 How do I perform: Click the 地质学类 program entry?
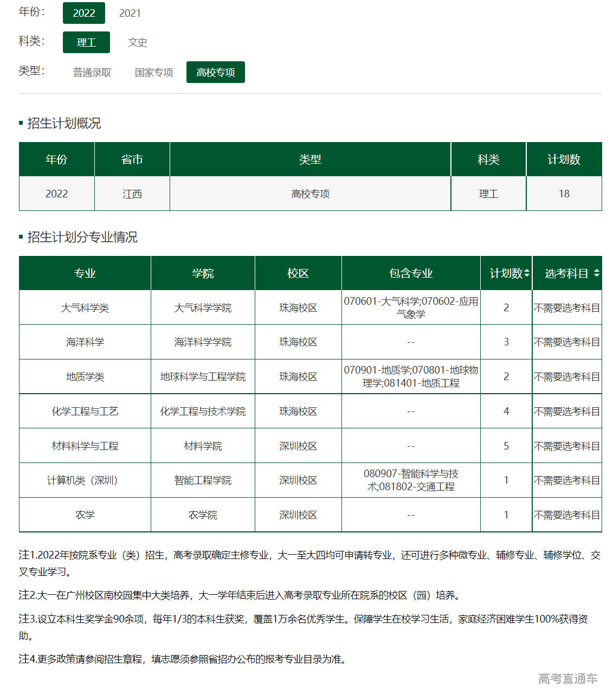click(x=85, y=376)
